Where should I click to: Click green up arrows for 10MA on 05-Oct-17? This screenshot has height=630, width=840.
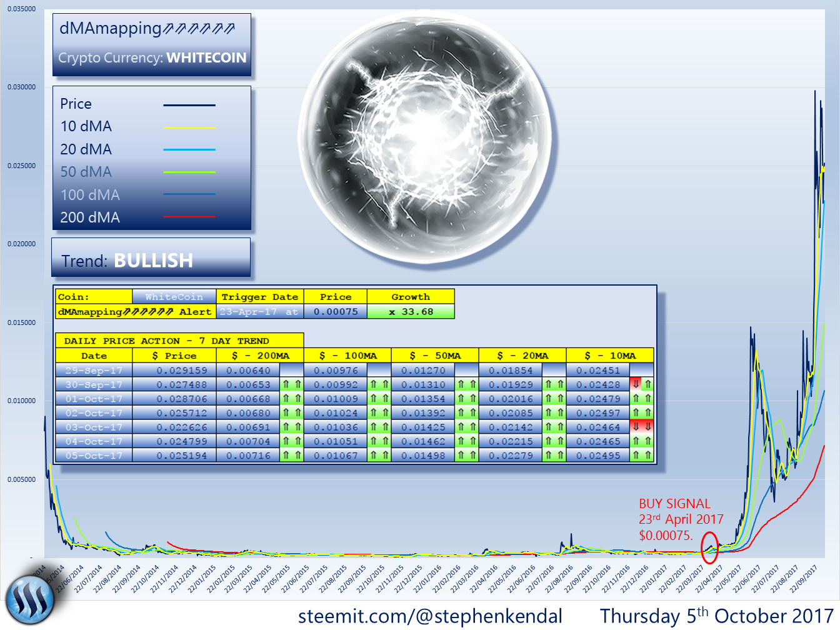[642, 456]
